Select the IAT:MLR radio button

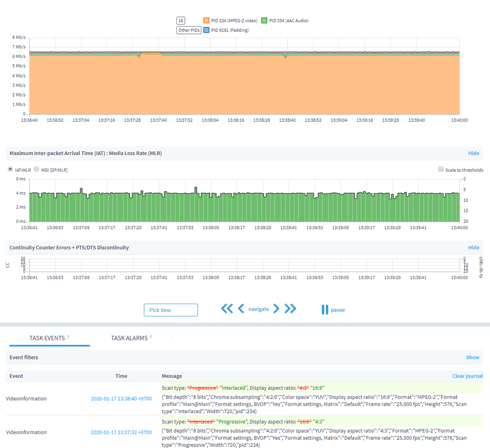pyautogui.click(x=10, y=169)
